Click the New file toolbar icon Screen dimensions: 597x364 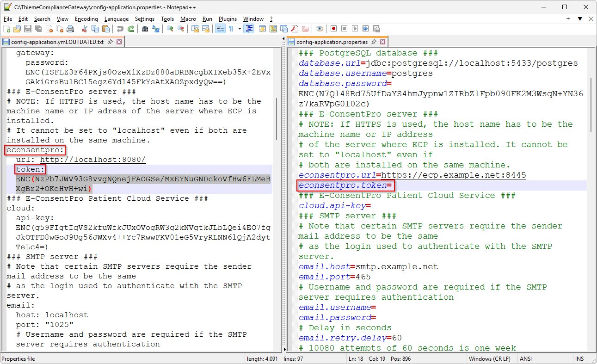tap(7, 29)
